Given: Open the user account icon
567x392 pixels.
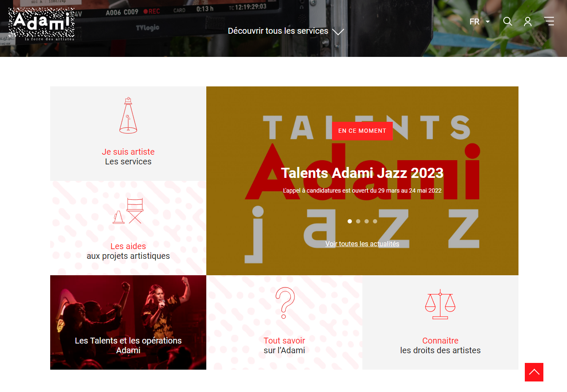Looking at the screenshot, I should coord(528,21).
